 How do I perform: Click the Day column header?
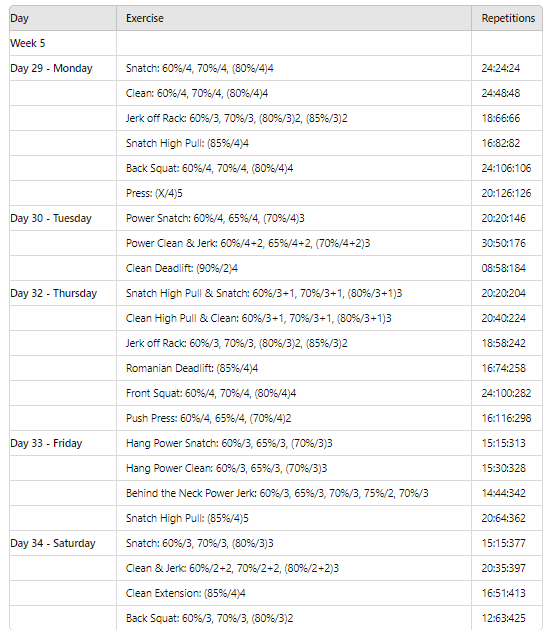[x=63, y=18]
